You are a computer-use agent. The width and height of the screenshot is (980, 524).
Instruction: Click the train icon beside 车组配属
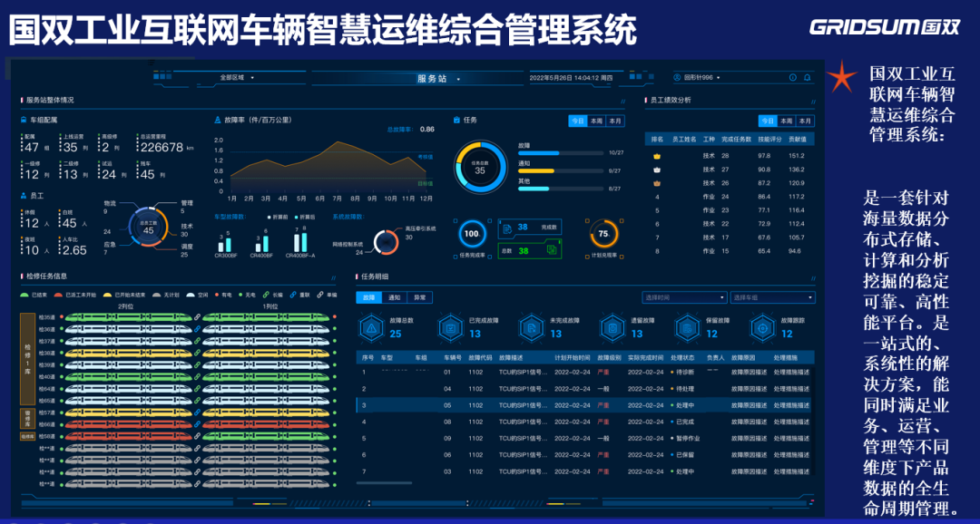[x=24, y=120]
